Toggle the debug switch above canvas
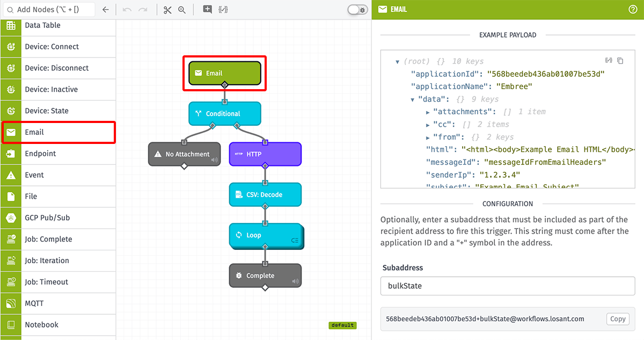The width and height of the screenshot is (644, 340). [357, 10]
